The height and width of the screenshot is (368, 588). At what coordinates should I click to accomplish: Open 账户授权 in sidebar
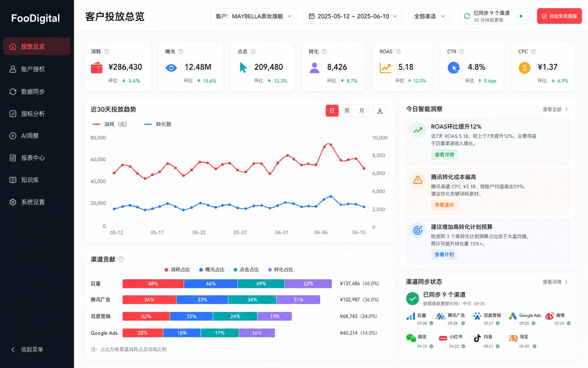click(x=37, y=69)
